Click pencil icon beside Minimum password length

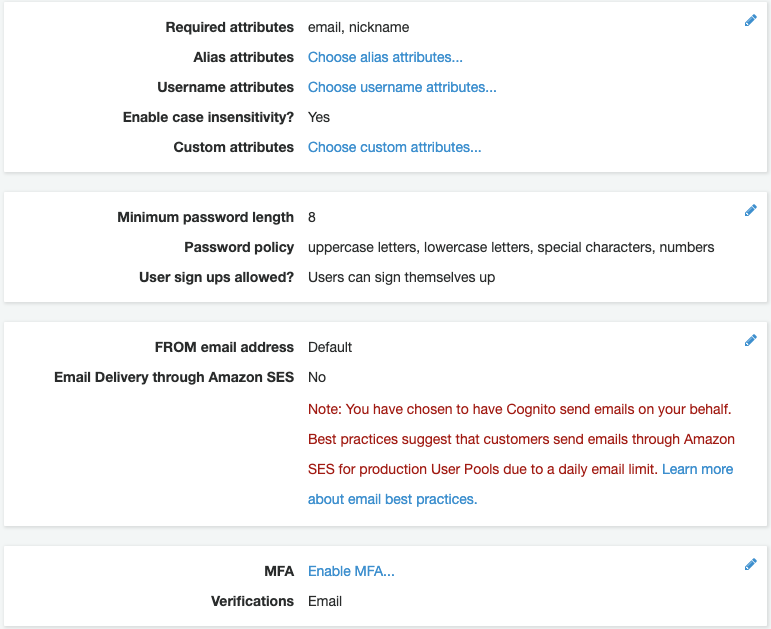point(750,210)
